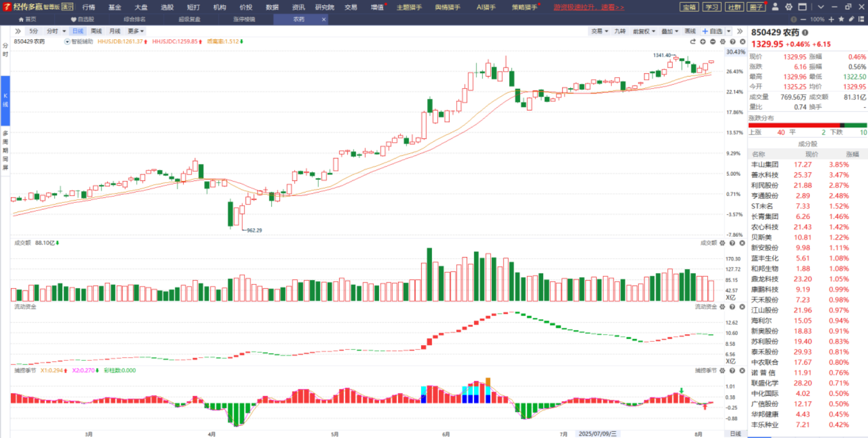Open red 游资极速拉升 promo link

589,7
